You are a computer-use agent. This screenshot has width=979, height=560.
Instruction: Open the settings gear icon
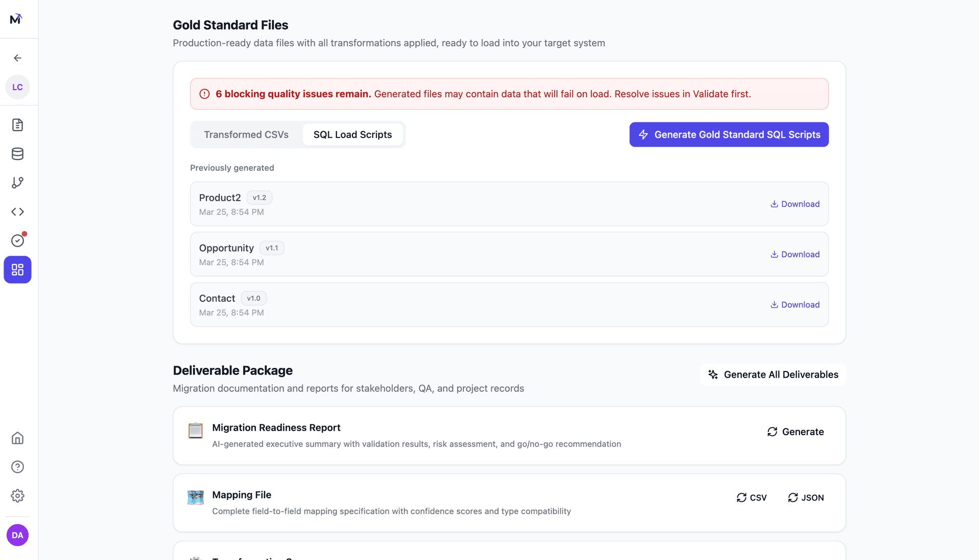pos(17,496)
